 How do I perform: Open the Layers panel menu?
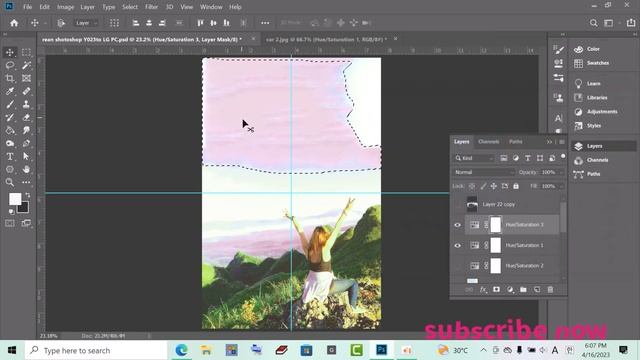click(x=562, y=142)
